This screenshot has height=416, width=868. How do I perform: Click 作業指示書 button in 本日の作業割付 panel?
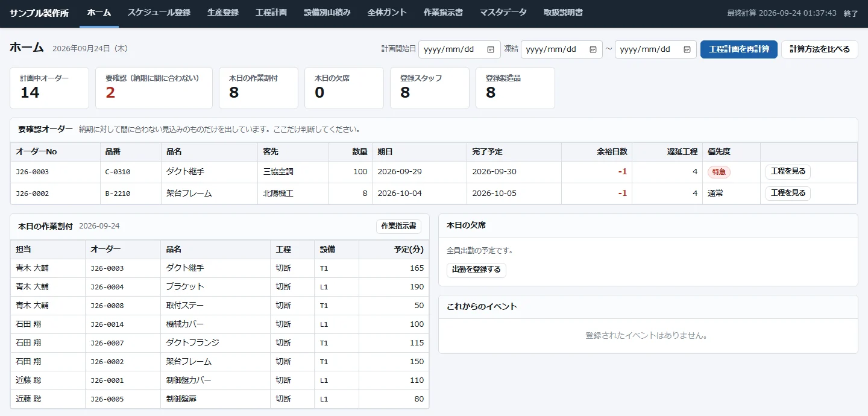[398, 227]
